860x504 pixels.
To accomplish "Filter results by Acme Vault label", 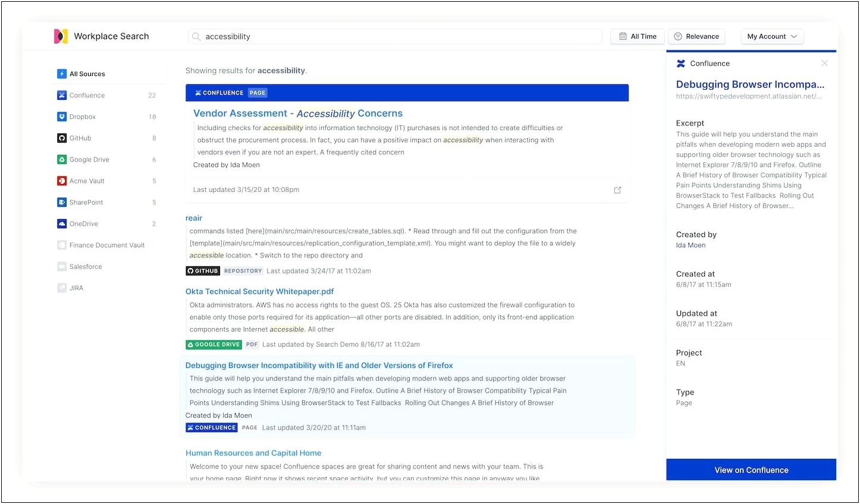I will (x=87, y=181).
